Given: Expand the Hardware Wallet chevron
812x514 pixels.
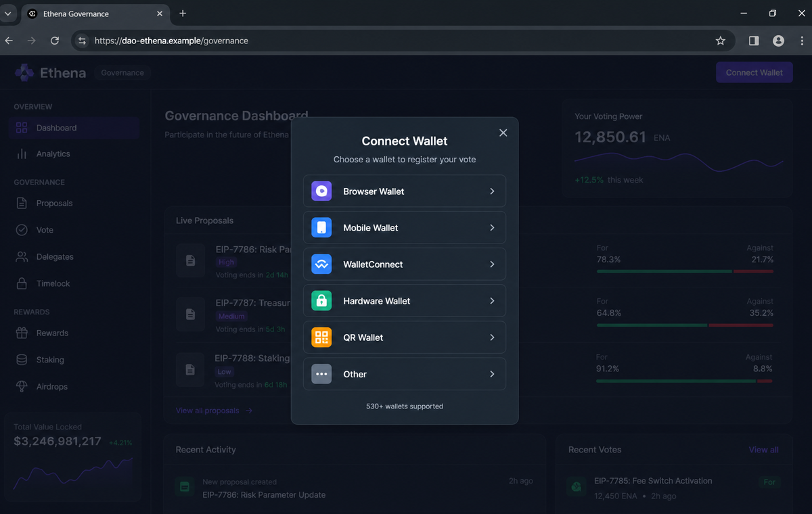Looking at the screenshot, I should coord(492,301).
